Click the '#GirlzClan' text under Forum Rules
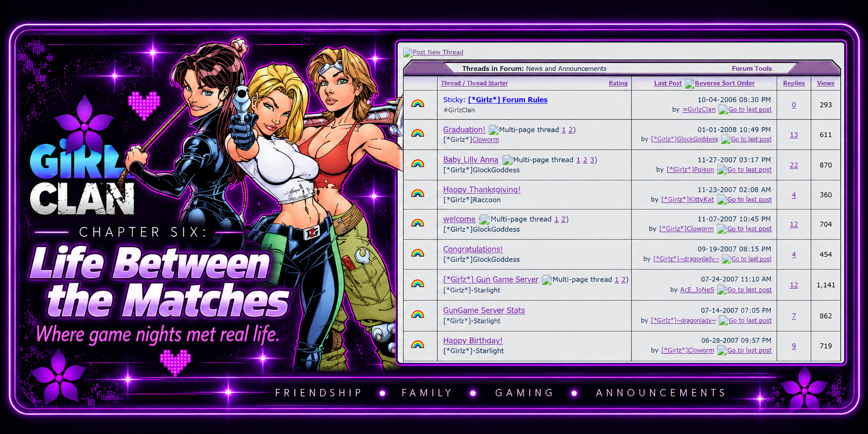The width and height of the screenshot is (868, 434). tap(459, 111)
